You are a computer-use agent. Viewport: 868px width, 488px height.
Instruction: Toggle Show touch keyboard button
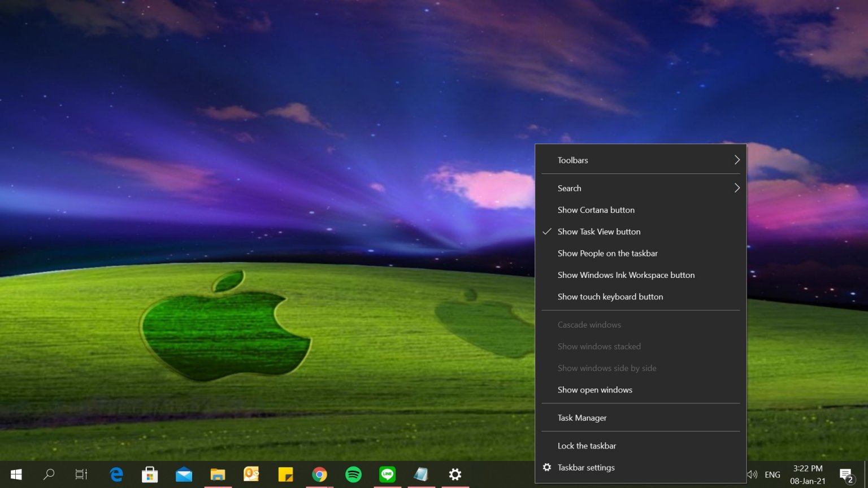pyautogui.click(x=610, y=297)
